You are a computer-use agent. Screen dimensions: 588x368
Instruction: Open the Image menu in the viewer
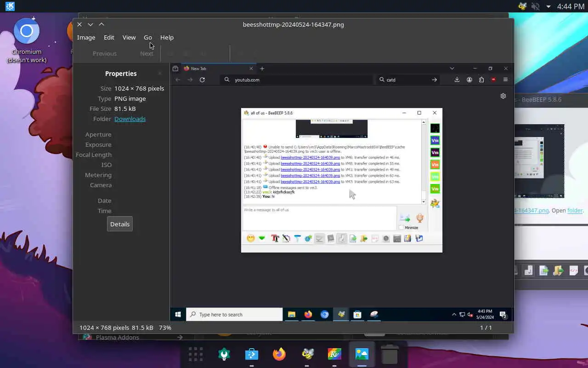(x=86, y=37)
